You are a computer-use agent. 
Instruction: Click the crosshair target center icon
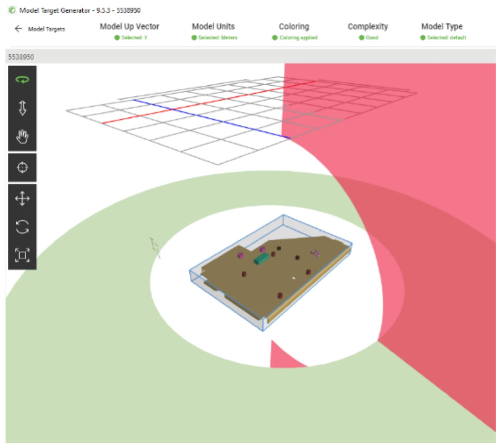point(22,168)
